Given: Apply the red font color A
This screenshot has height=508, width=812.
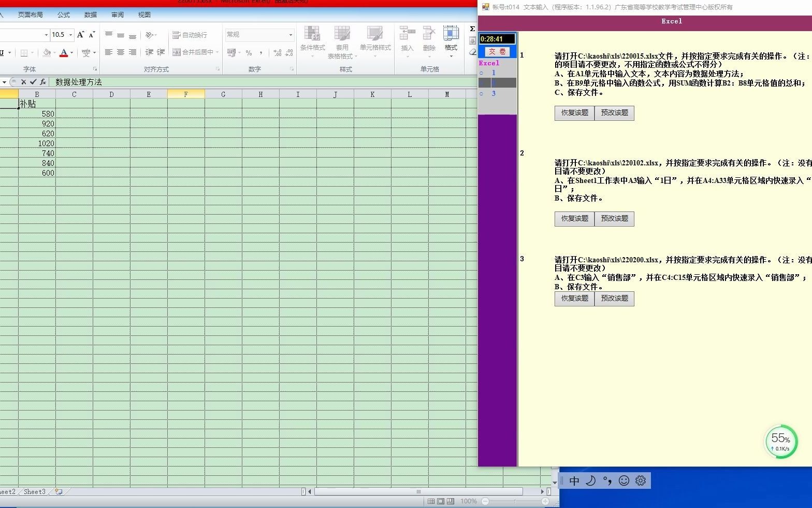Looking at the screenshot, I should pyautogui.click(x=64, y=52).
